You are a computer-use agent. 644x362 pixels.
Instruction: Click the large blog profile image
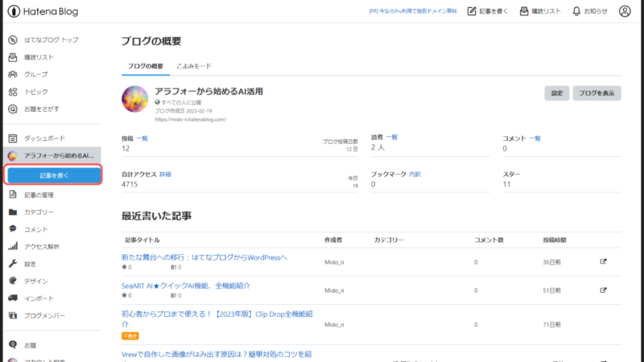pyautogui.click(x=134, y=99)
